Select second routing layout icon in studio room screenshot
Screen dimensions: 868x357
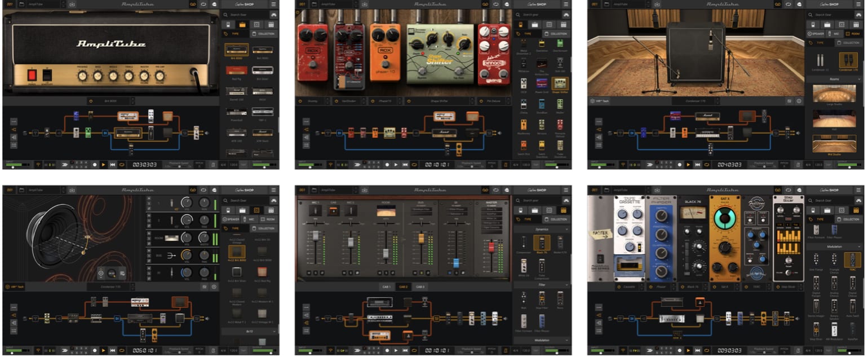pyautogui.click(x=599, y=129)
